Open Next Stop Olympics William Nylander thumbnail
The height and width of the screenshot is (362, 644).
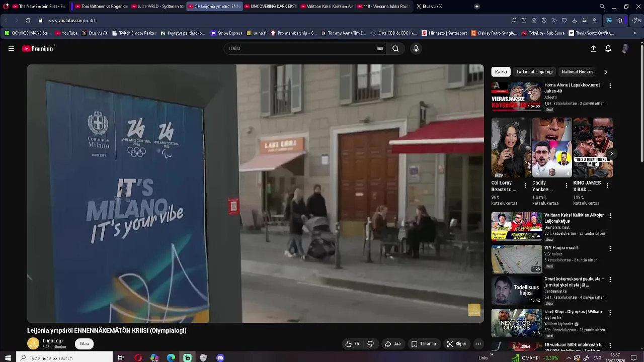click(x=517, y=323)
